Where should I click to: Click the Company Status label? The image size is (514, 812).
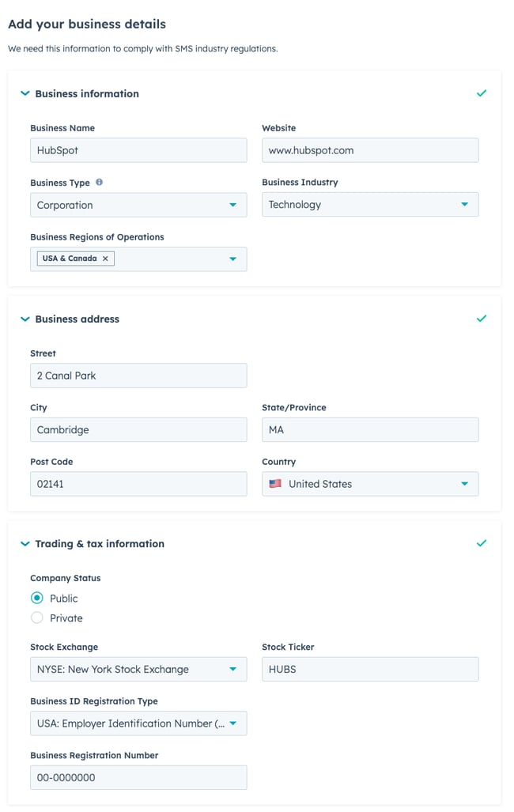(x=66, y=578)
